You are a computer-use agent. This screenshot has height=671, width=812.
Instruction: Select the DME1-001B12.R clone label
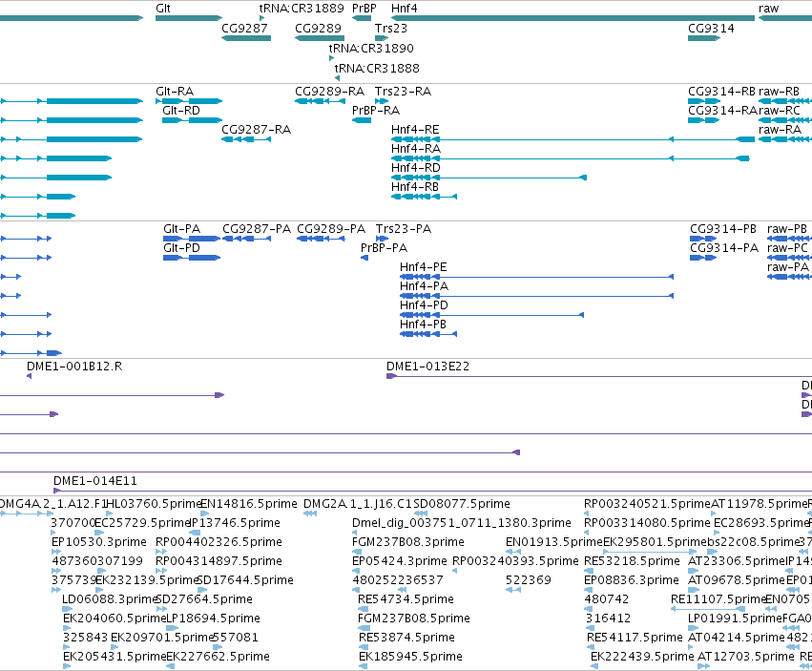pyautogui.click(x=74, y=367)
